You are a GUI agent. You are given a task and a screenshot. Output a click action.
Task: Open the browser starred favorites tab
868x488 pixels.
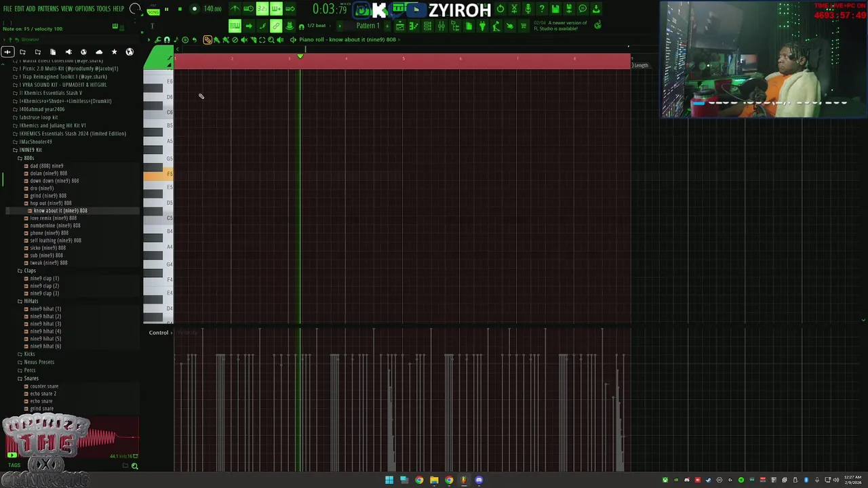[x=114, y=52]
